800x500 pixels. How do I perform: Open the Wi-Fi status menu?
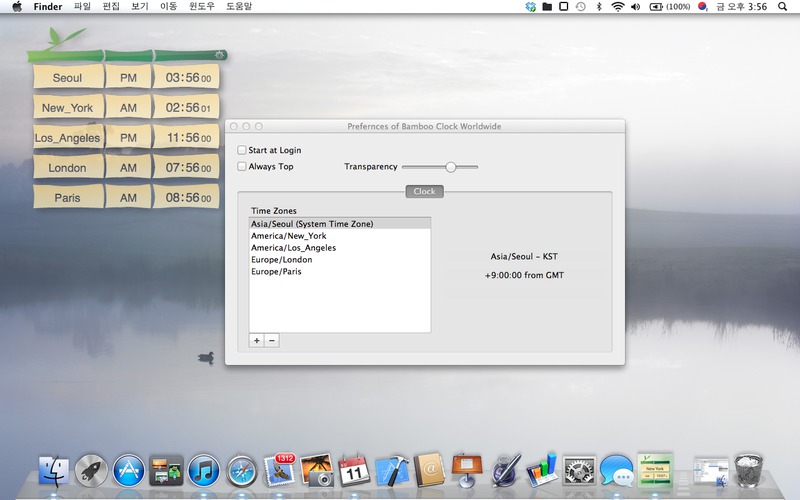[618, 7]
